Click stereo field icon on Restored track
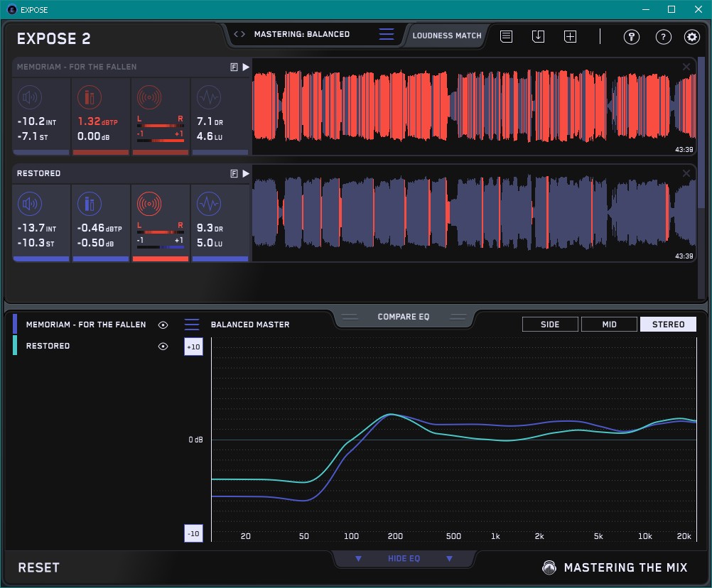 tap(149, 205)
